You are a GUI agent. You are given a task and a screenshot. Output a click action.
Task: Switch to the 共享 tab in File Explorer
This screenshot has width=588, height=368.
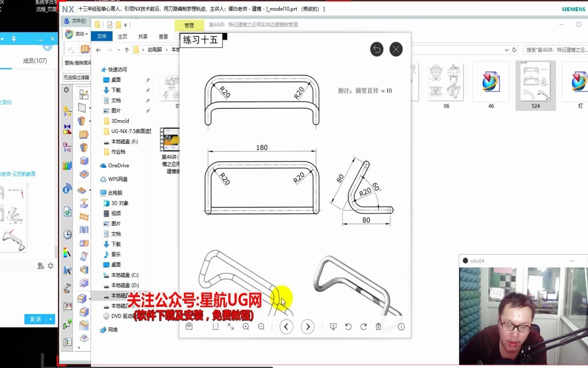click(143, 36)
